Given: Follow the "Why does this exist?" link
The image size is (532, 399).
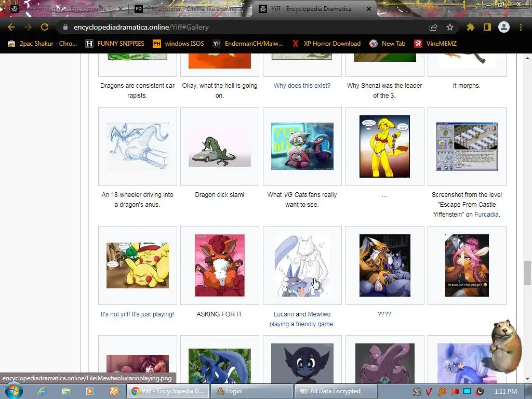Looking at the screenshot, I should click(x=302, y=86).
